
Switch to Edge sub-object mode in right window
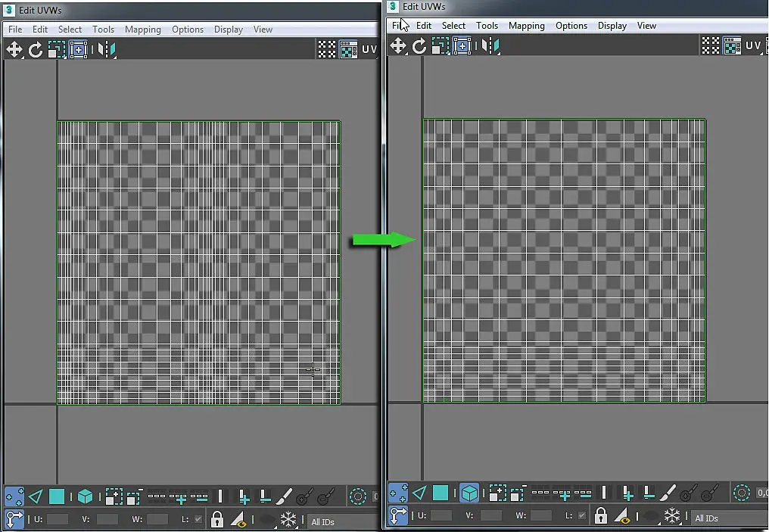[419, 493]
